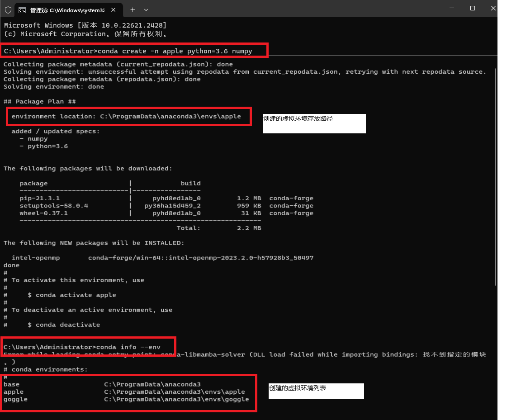Click the '# conda environments:' line

[46, 369]
